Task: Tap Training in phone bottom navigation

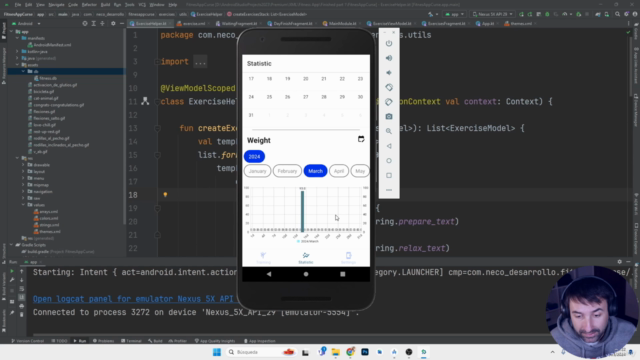Action: (x=264, y=258)
